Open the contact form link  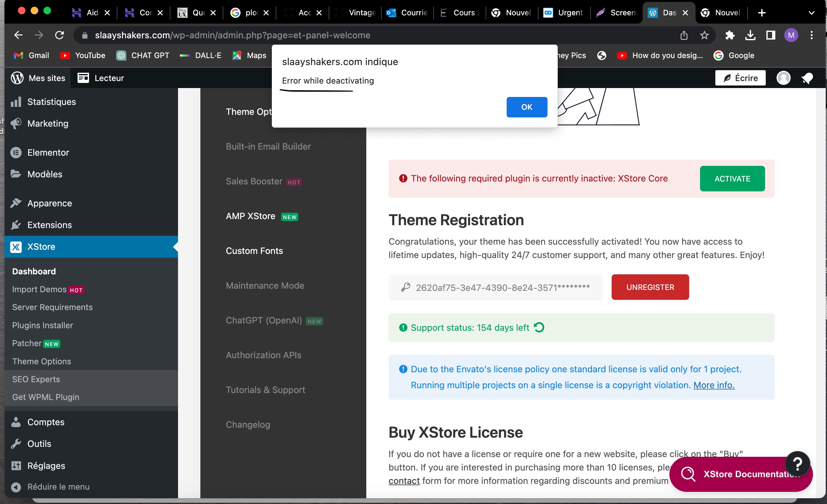404,480
